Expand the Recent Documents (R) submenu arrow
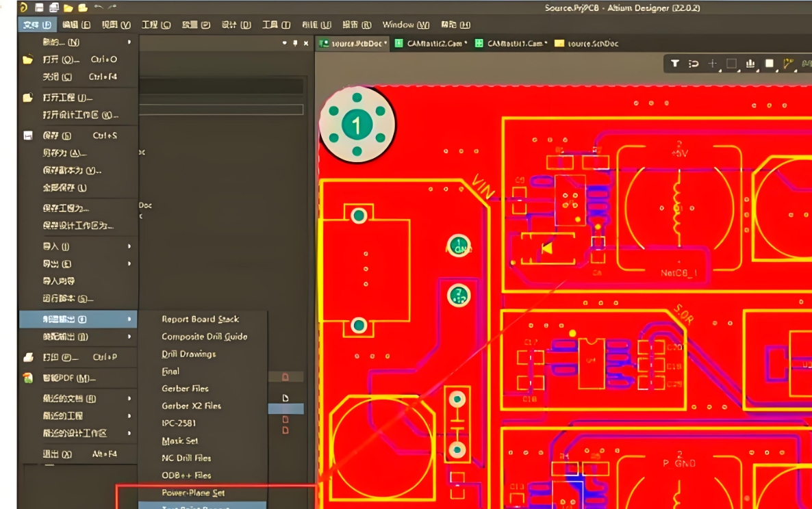The image size is (812, 509). 129,398
